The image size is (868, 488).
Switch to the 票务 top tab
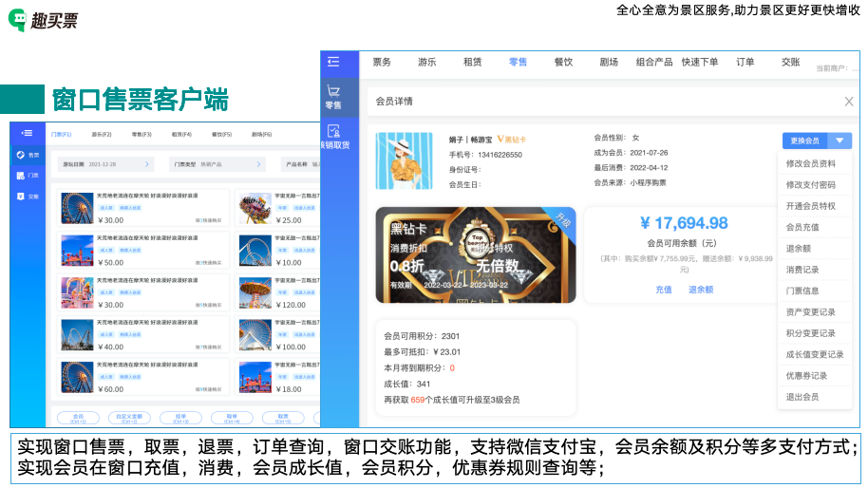coord(382,62)
